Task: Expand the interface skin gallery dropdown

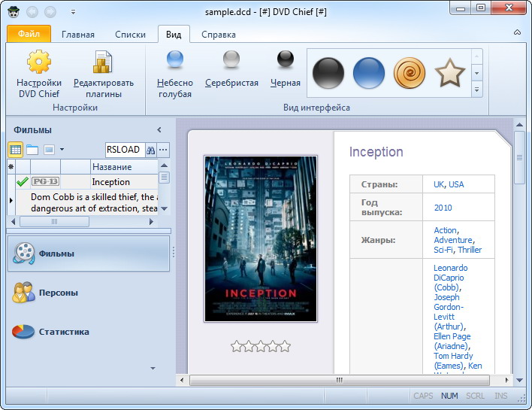Action: [476, 90]
